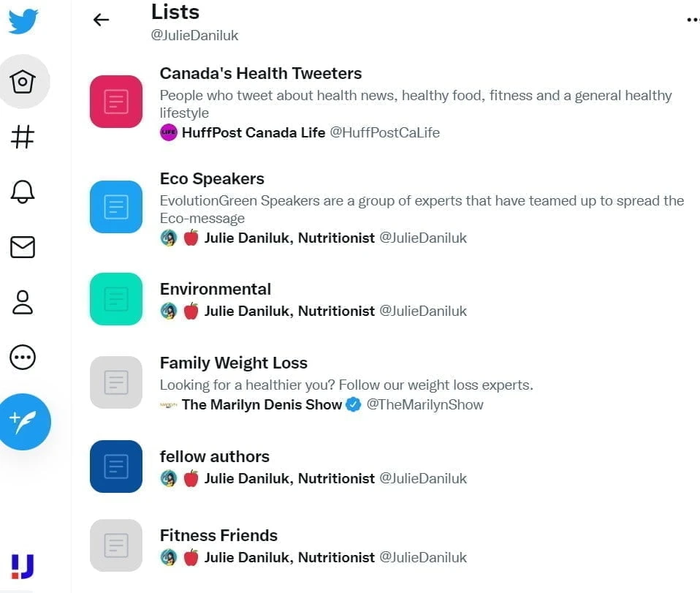The width and height of the screenshot is (700, 593).
Task: Click The Marilyn Denis Show verified badge
Action: pyautogui.click(x=354, y=404)
